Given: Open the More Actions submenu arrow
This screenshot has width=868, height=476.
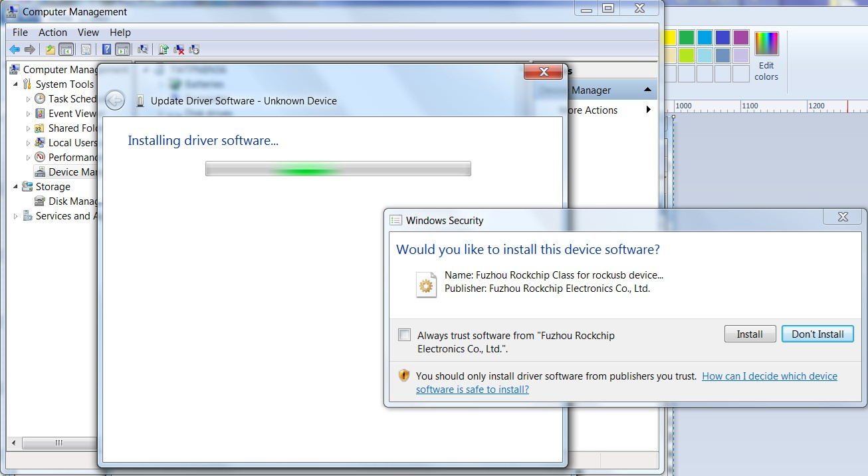Looking at the screenshot, I should coord(649,110).
